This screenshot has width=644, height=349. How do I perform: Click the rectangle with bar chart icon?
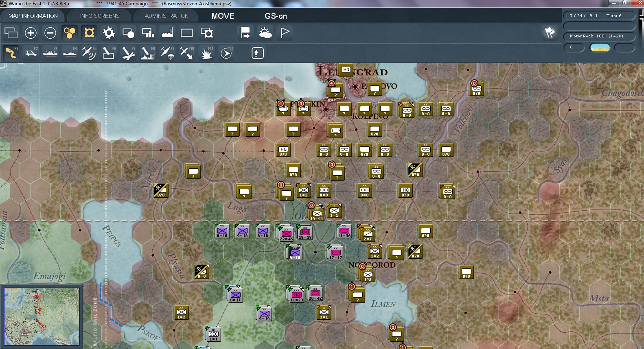(148, 33)
